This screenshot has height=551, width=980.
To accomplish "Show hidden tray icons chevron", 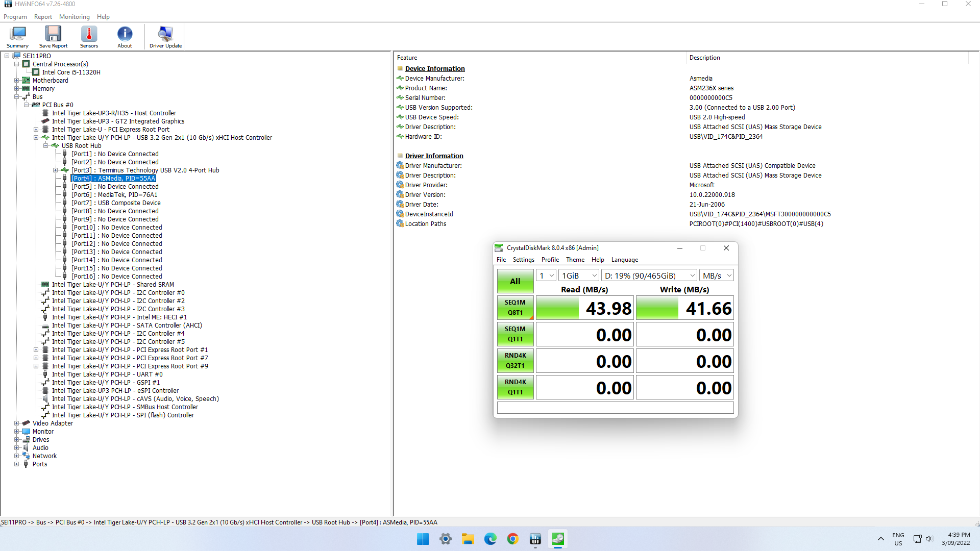I will (x=881, y=539).
